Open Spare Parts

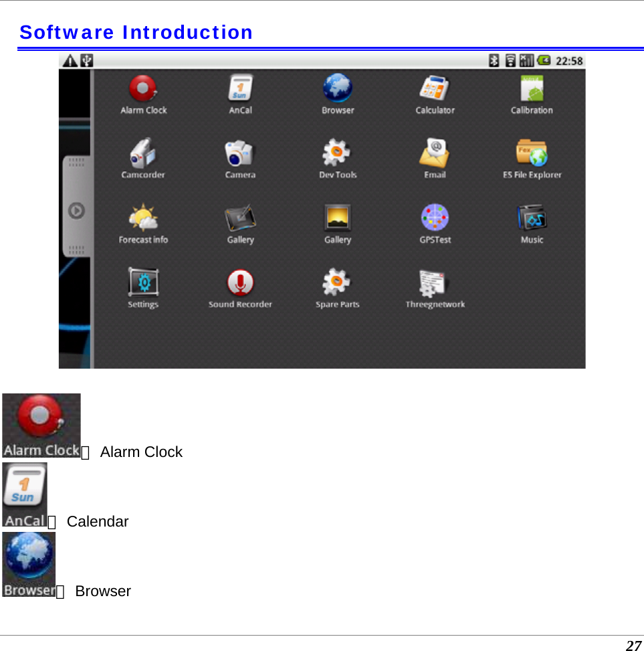[336, 282]
